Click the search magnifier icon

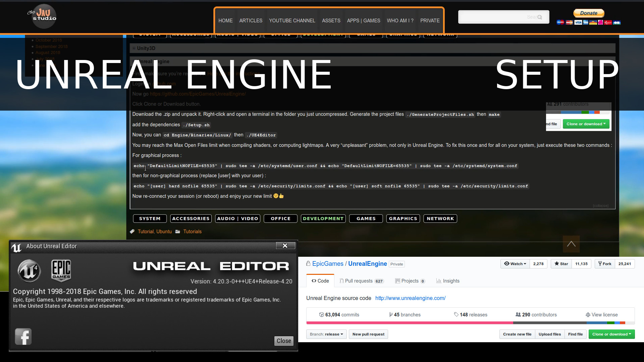click(x=540, y=17)
